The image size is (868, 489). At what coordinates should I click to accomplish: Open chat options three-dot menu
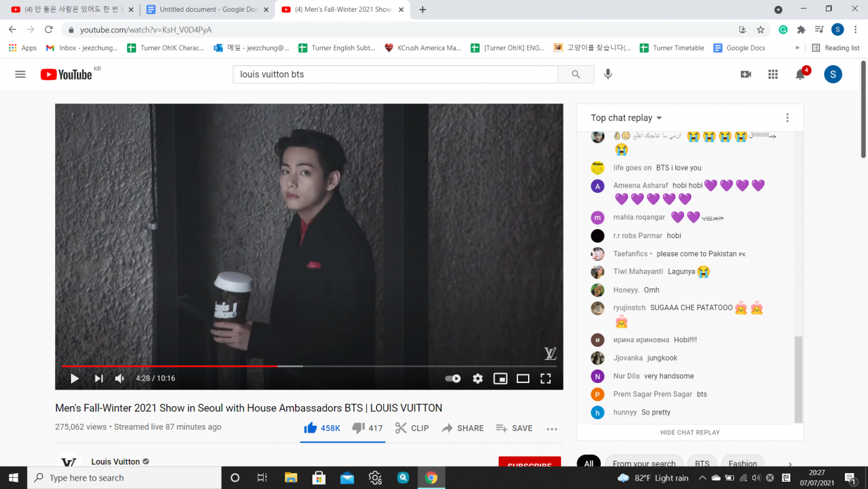pyautogui.click(x=787, y=118)
